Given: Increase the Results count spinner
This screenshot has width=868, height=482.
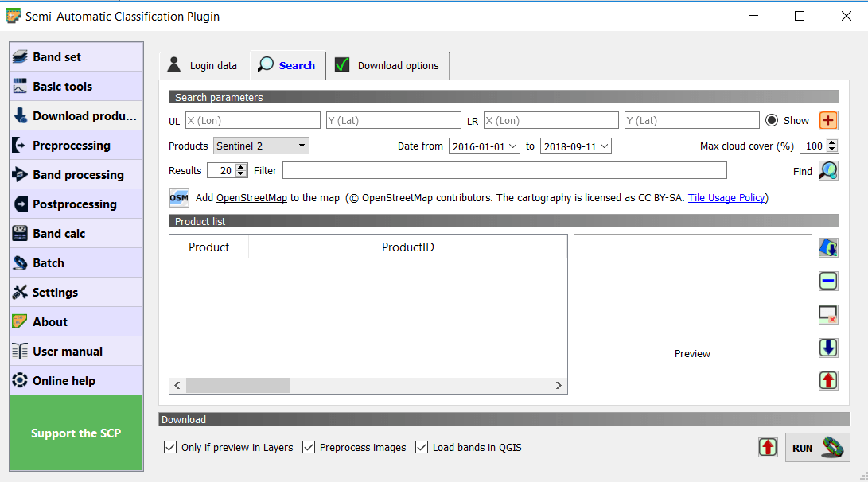Looking at the screenshot, I should coord(241,166).
